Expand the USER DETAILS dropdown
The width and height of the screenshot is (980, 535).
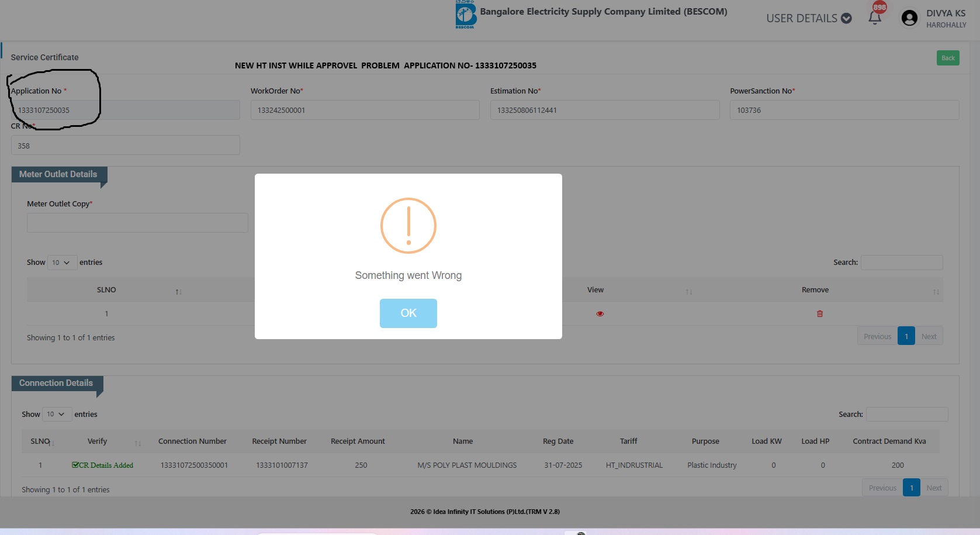coord(809,18)
